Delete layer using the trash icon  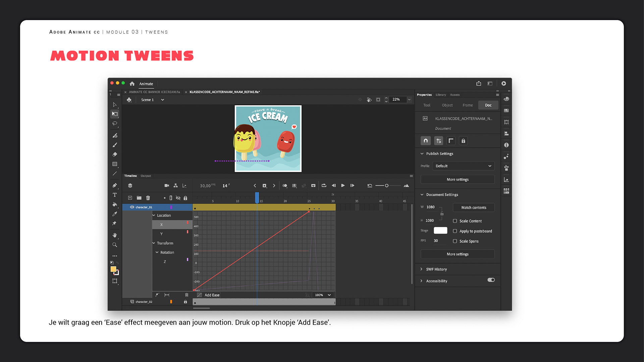148,198
